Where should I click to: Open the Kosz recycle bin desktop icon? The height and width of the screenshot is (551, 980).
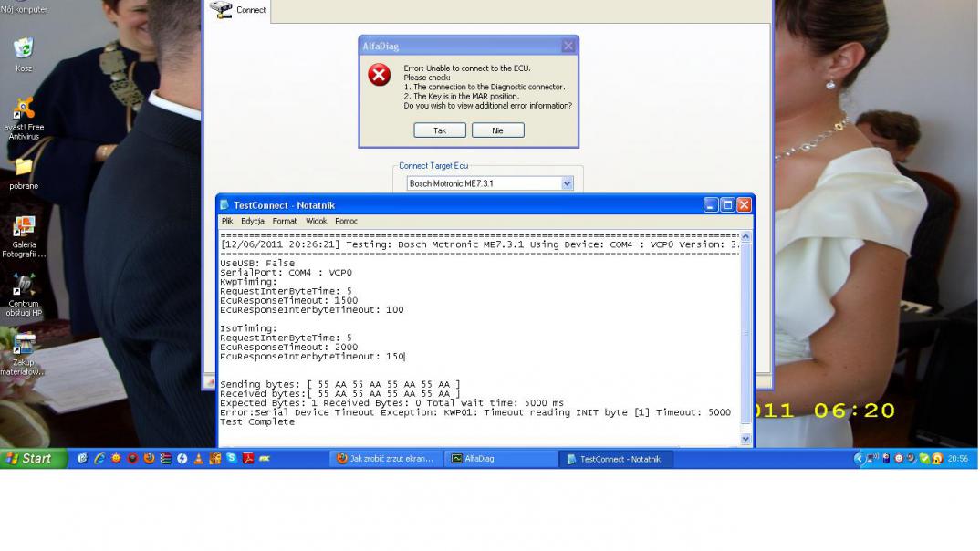point(24,54)
